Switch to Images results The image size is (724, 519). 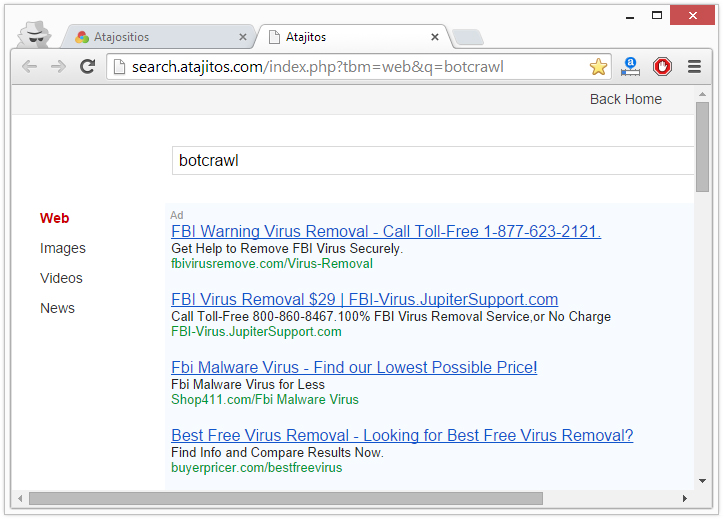coord(63,248)
